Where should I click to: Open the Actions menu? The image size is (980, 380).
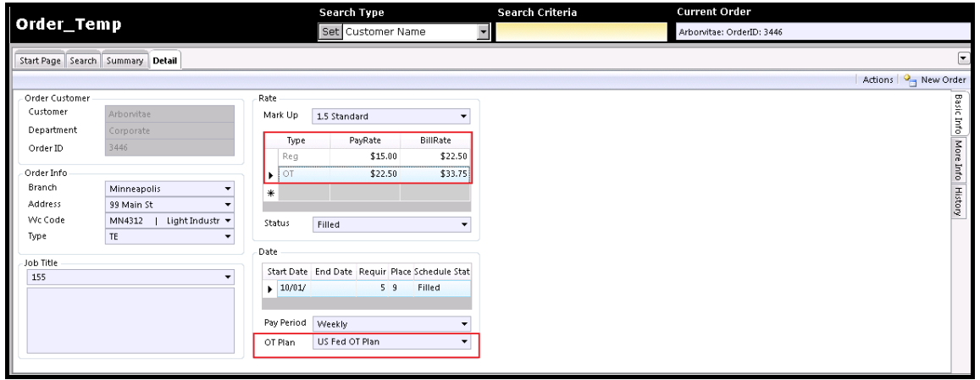[878, 80]
